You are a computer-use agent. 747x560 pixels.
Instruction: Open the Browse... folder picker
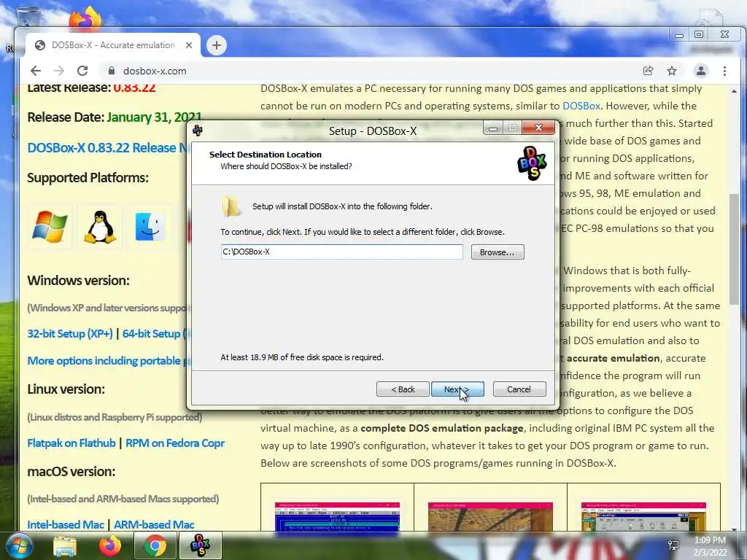tap(498, 252)
